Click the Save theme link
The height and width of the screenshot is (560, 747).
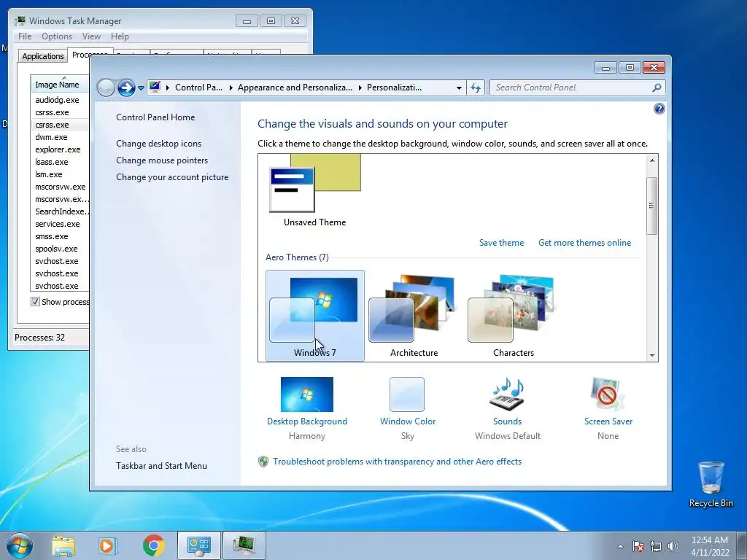501,243
